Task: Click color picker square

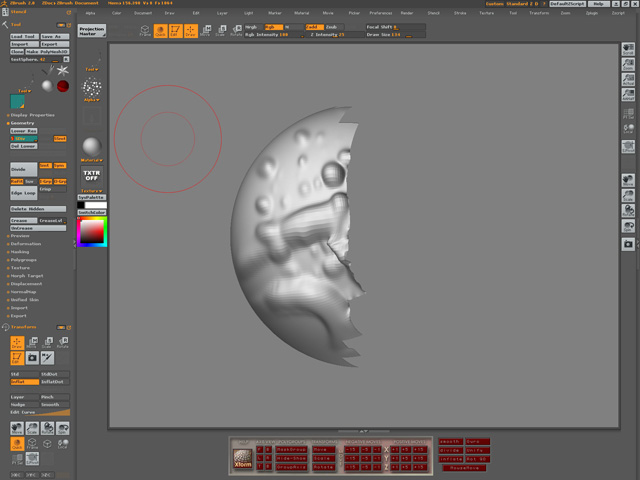Action: point(92,232)
